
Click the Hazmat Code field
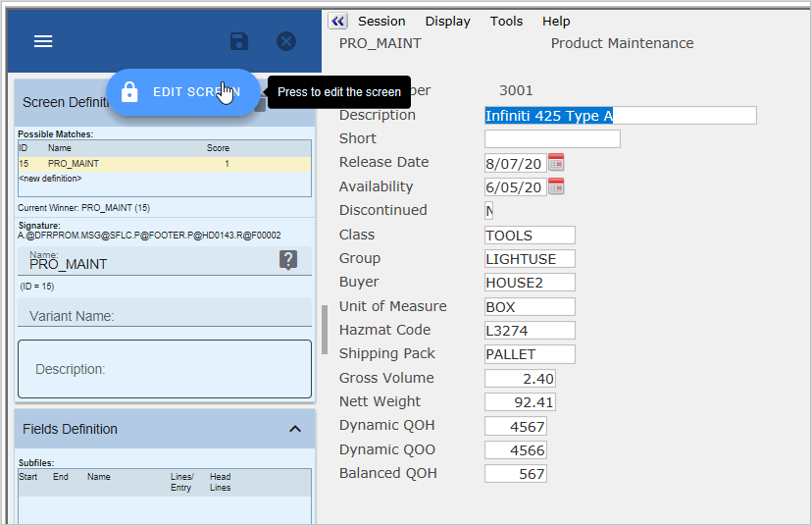click(530, 331)
